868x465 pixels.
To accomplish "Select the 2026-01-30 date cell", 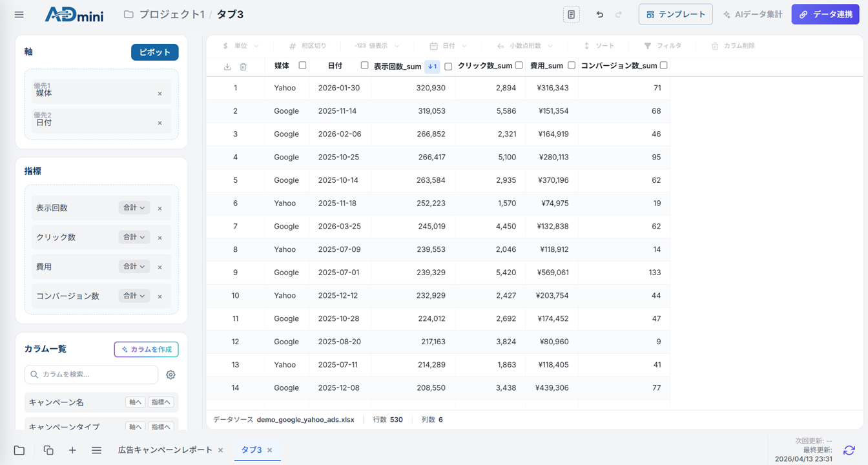I will point(339,88).
